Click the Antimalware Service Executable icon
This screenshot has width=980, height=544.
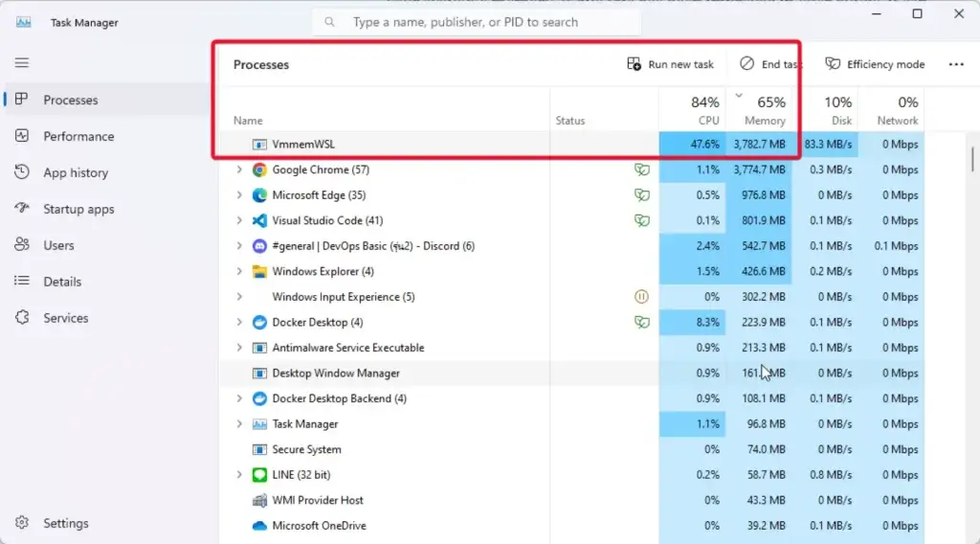click(x=259, y=348)
